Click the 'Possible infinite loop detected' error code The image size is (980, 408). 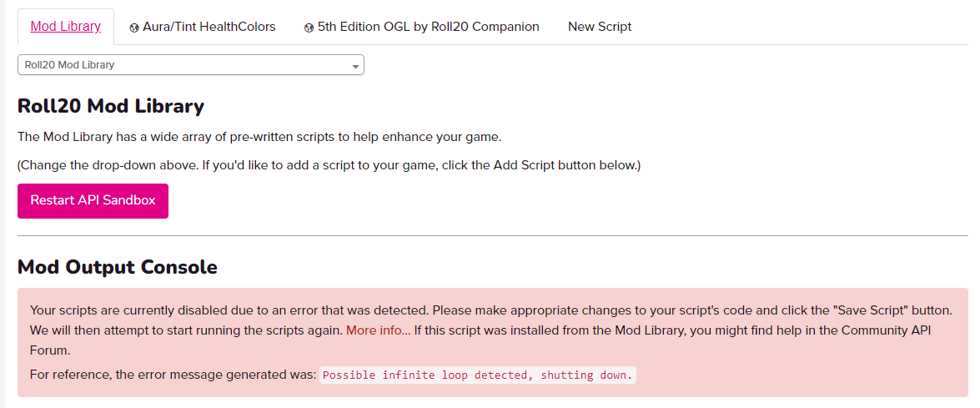coord(477,375)
